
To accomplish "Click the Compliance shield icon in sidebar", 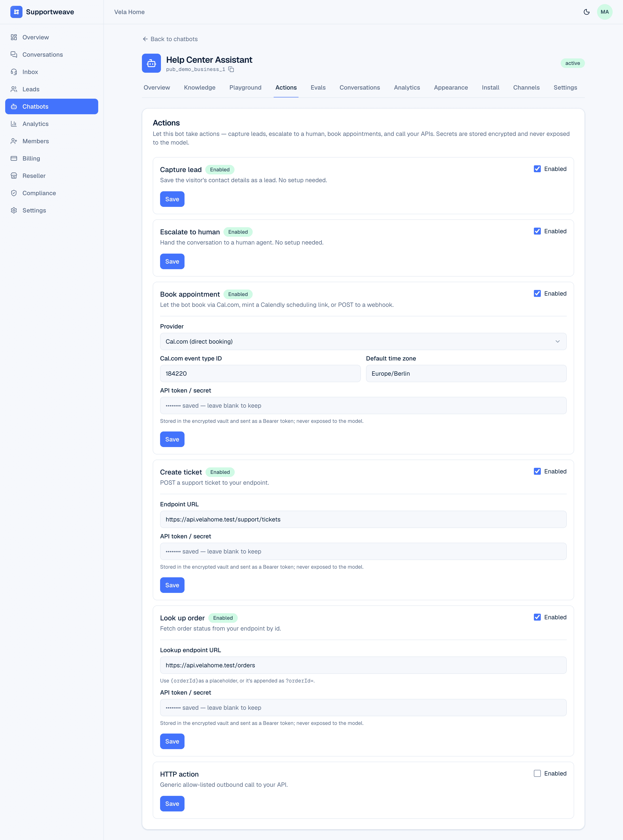I will pyautogui.click(x=14, y=193).
